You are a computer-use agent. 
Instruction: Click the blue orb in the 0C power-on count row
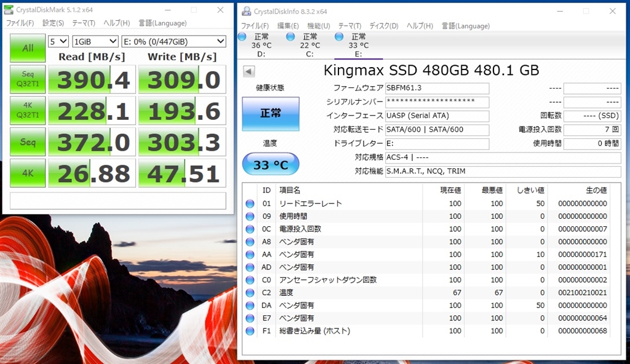pyautogui.click(x=250, y=229)
